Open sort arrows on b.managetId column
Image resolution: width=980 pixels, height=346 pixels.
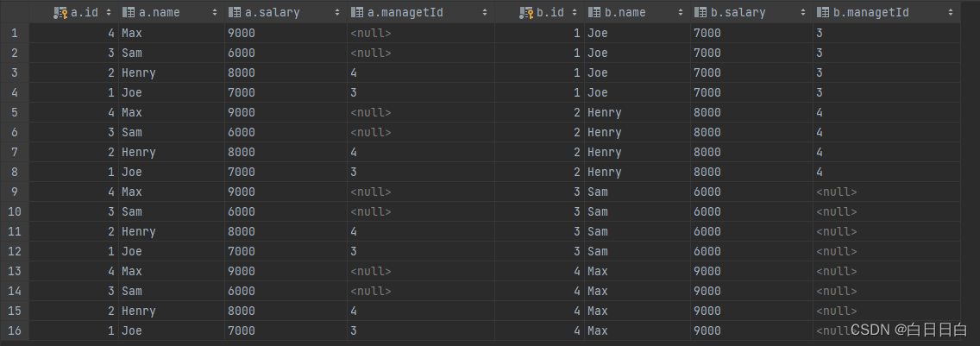950,13
